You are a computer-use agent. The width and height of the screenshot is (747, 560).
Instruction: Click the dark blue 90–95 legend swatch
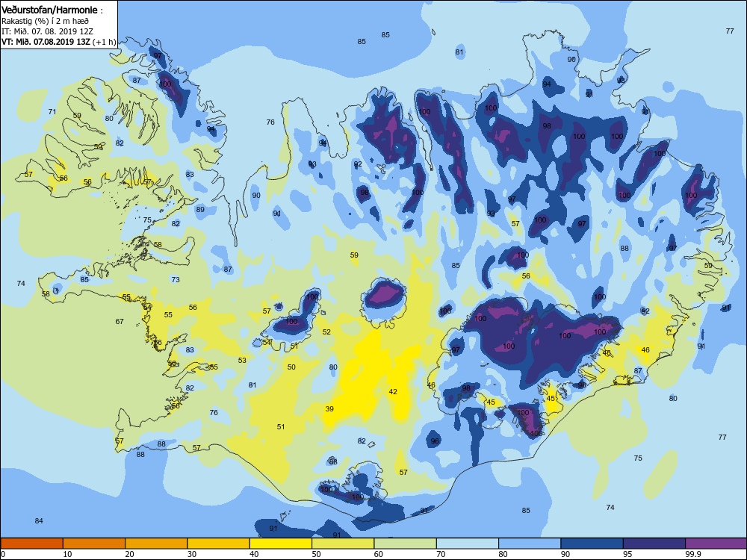592,544
